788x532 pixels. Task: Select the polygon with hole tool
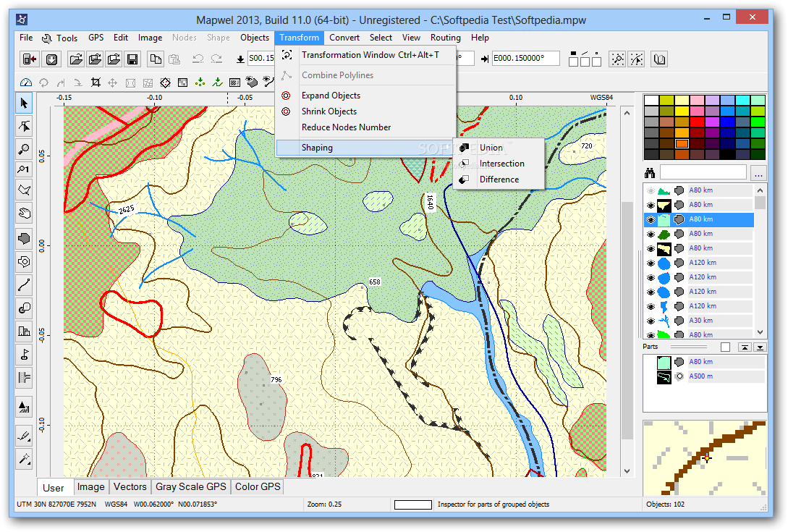pyautogui.click(x=24, y=261)
